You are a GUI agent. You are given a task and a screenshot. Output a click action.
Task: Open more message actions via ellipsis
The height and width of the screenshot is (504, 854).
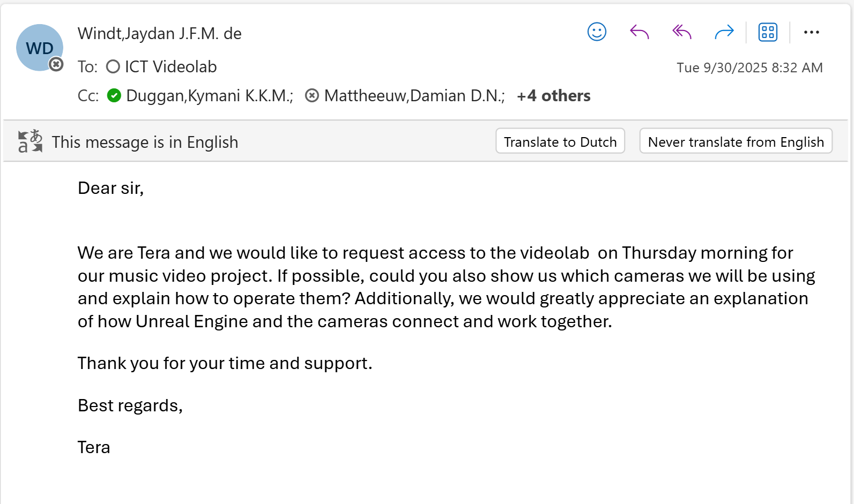(811, 32)
